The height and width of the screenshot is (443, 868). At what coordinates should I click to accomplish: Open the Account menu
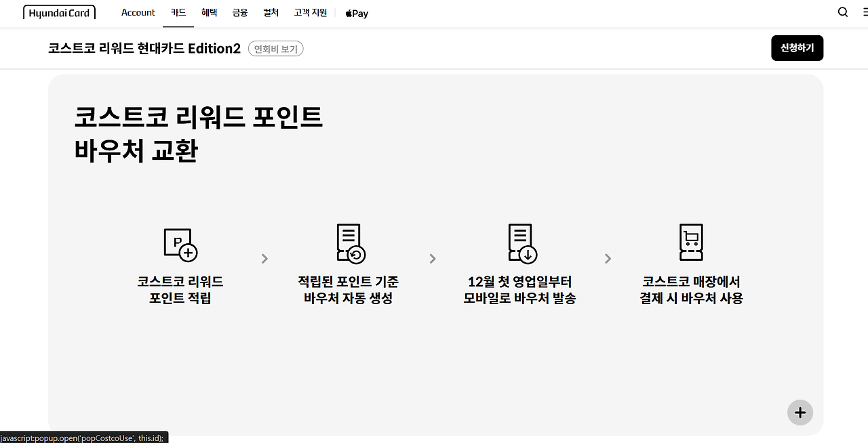pos(138,12)
